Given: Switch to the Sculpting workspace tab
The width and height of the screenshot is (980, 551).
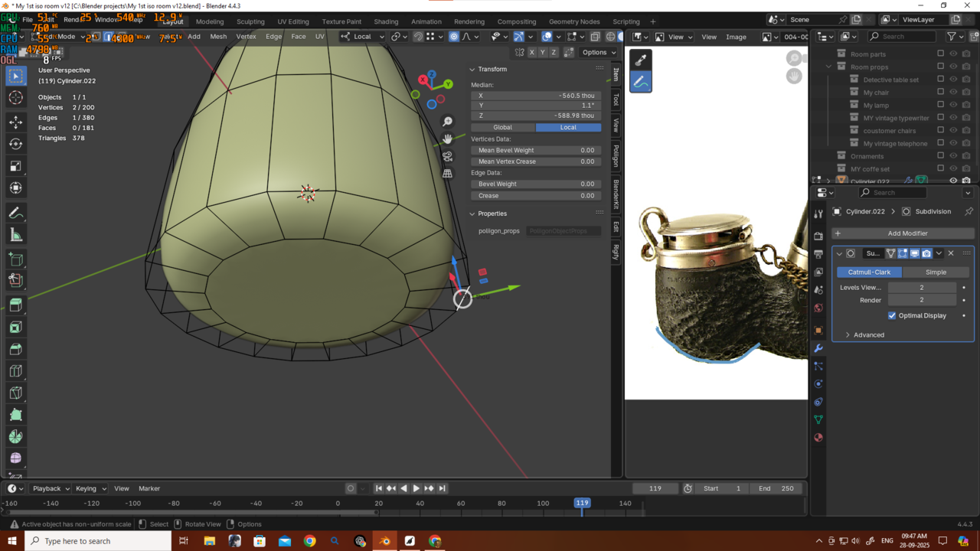Looking at the screenshot, I should pos(250,21).
